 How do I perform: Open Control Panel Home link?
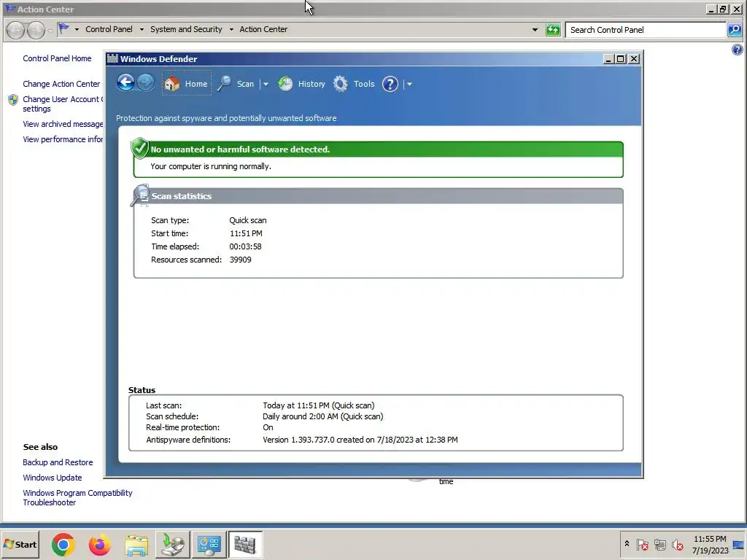tap(57, 58)
